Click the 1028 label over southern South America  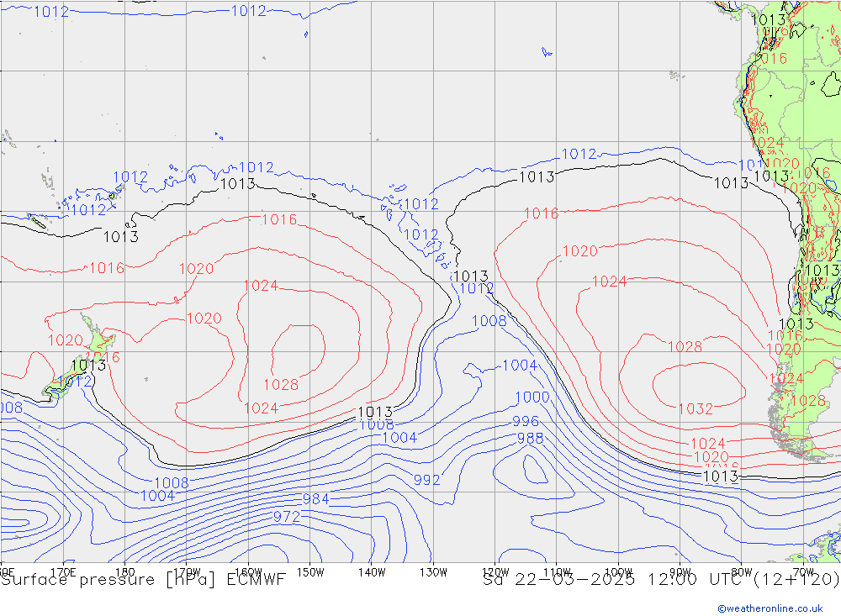click(807, 401)
